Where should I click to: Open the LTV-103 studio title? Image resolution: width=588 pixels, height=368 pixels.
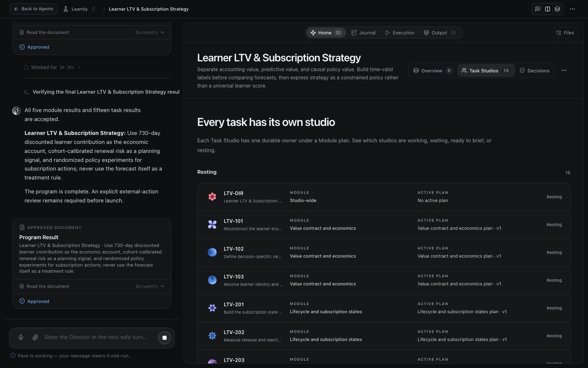click(x=234, y=277)
